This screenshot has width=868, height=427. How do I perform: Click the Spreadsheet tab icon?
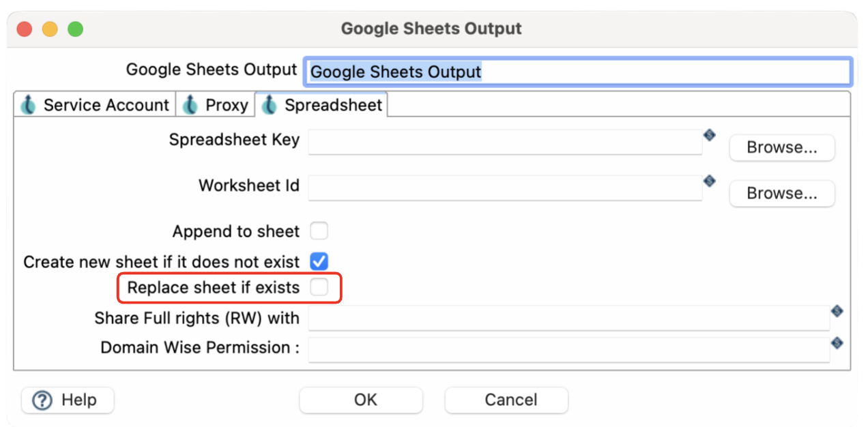coord(270,105)
